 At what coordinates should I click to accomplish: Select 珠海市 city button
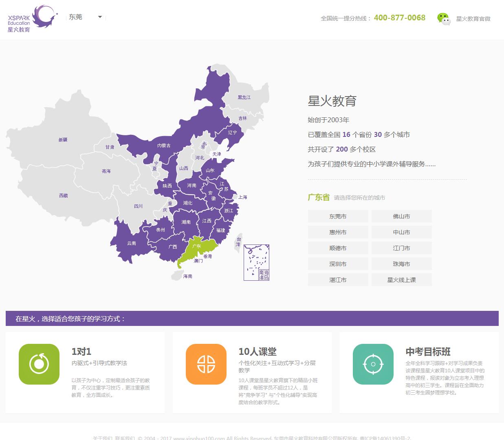coord(401,264)
